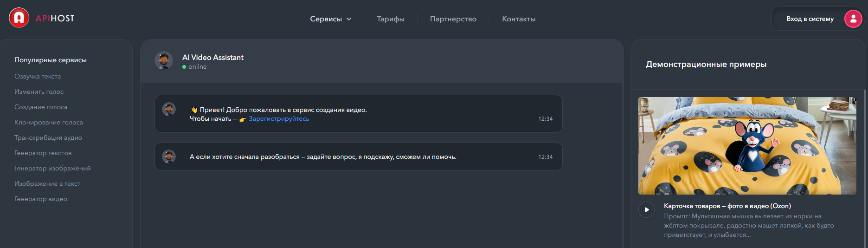Image resolution: width=868 pixels, height=248 pixels.
Task: Click the avatar beside the second message
Action: (x=169, y=157)
